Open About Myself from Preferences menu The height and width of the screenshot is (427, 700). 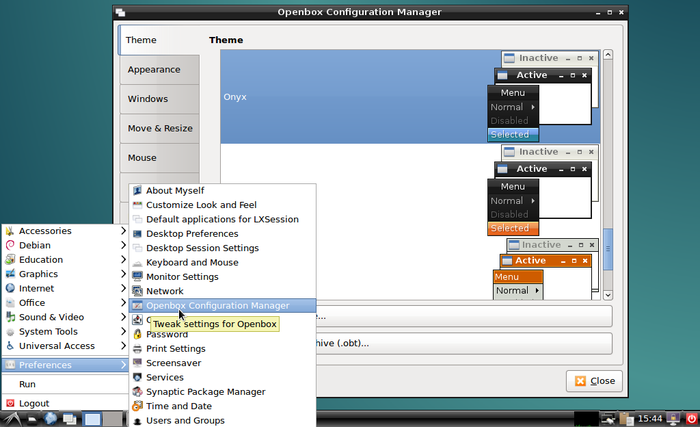222,191
